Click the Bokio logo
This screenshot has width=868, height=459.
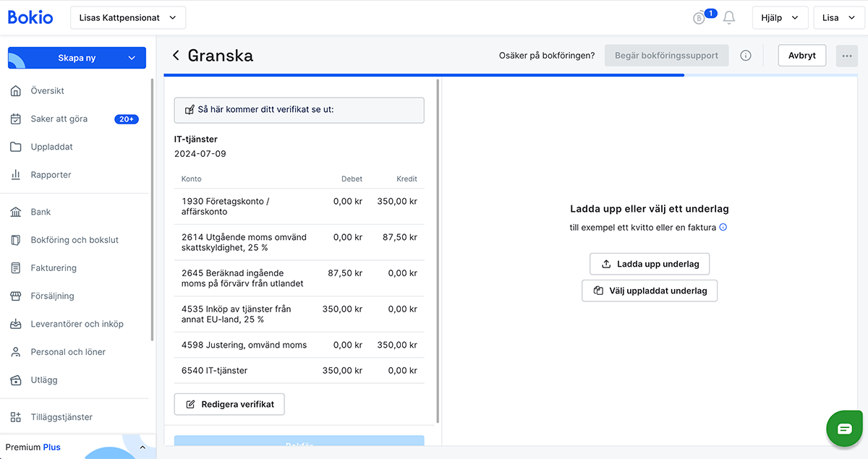(x=30, y=17)
